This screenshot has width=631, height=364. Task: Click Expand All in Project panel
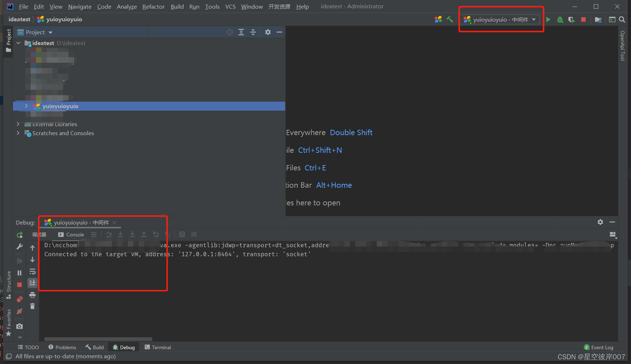click(x=241, y=32)
